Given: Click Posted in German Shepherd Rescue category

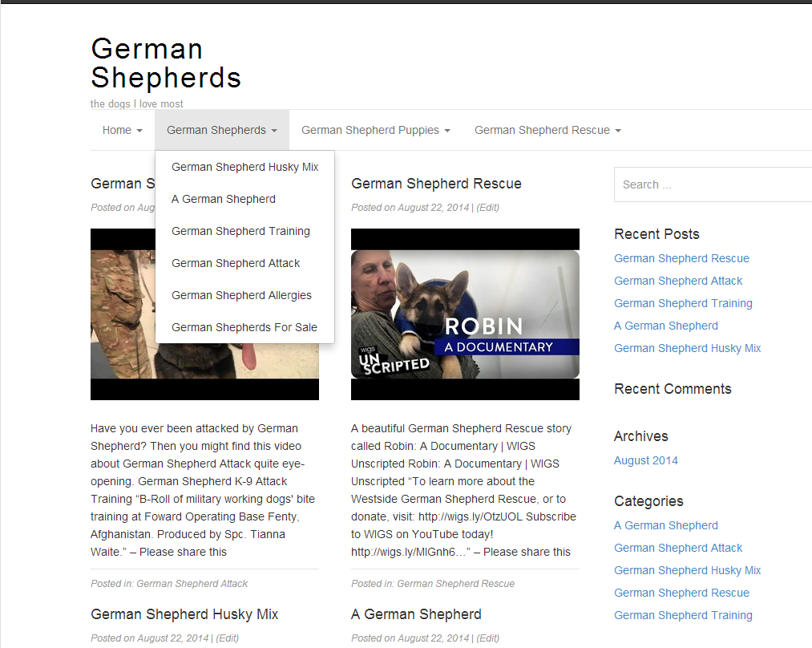Looking at the screenshot, I should (456, 584).
